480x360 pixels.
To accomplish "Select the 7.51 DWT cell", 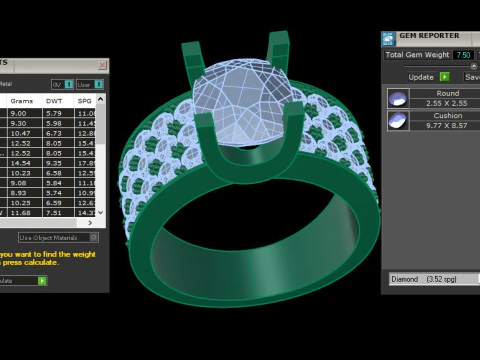I will click(x=58, y=212).
